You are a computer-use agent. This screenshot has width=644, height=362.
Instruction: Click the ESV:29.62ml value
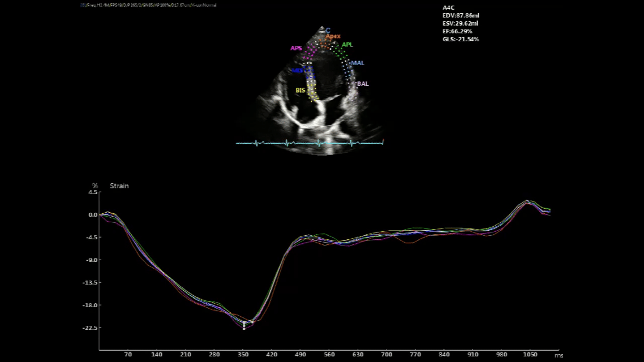461,23
